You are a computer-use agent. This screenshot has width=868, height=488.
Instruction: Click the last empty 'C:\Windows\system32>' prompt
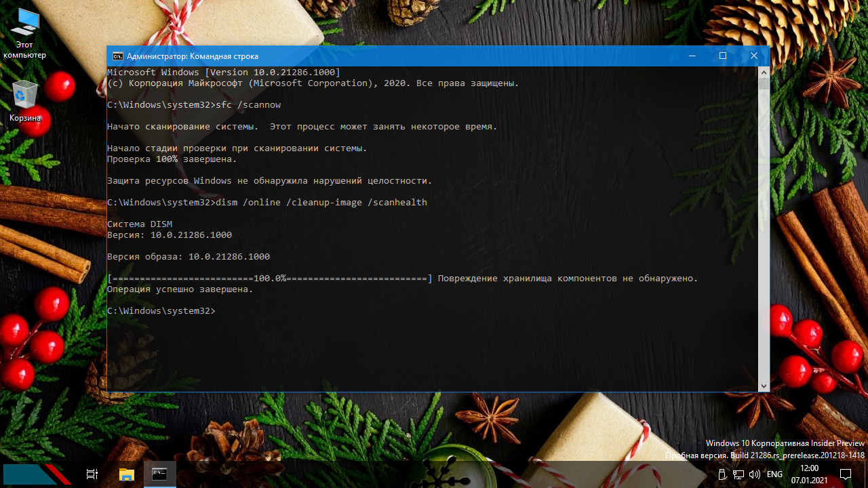click(x=161, y=311)
